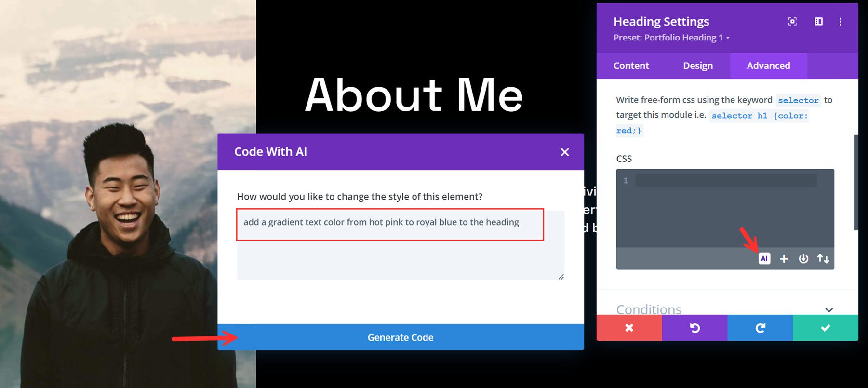Image resolution: width=868 pixels, height=388 pixels.
Task: Click the Generate Code button
Action: (401, 337)
